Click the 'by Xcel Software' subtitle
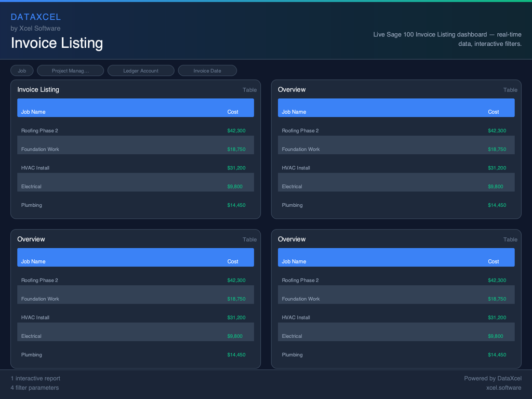This screenshot has height=399, width=532. click(x=35, y=29)
